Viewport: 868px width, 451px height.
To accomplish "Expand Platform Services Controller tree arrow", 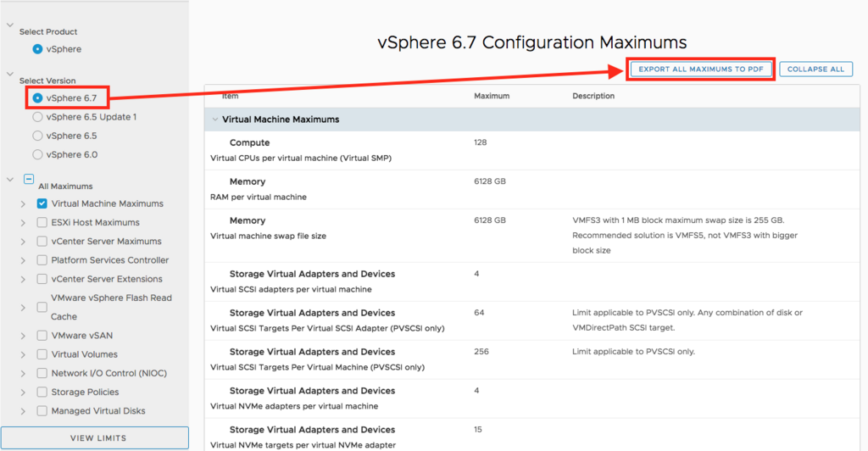I will (x=23, y=260).
